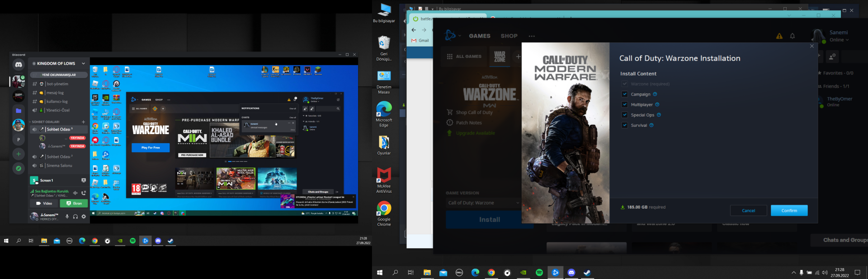The width and height of the screenshot is (868, 279).
Task: Open help icon next to Campaign
Action: (655, 94)
